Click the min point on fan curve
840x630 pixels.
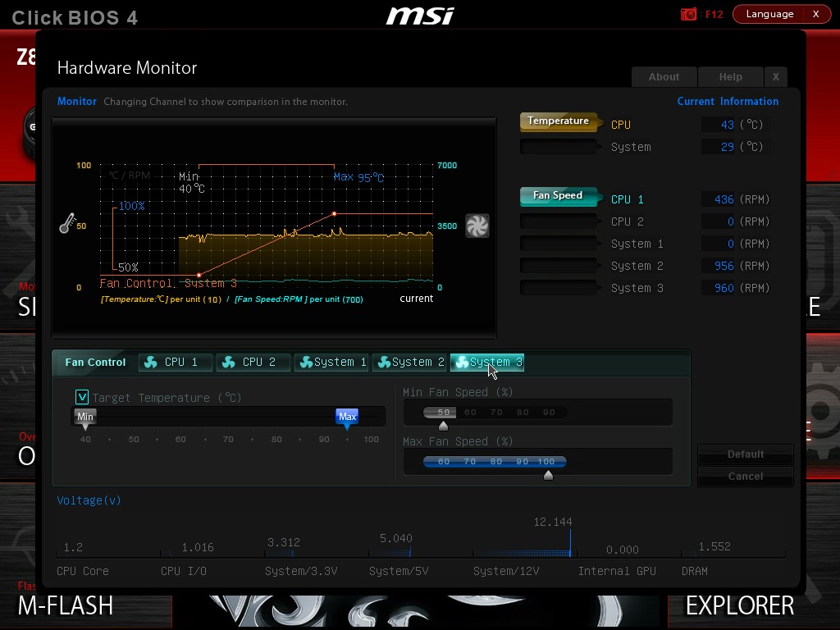coord(199,275)
